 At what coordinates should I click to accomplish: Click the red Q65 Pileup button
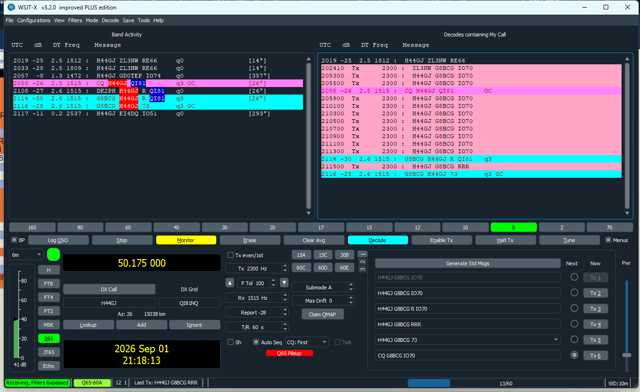pos(289,353)
